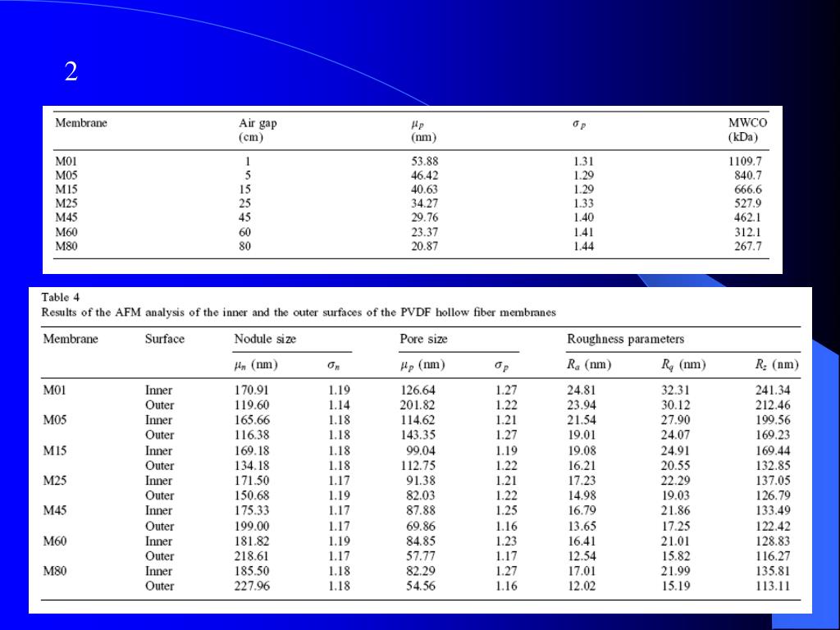This screenshot has width=840, height=630.
Task: Select the 135.81 Rz value
Action: (773, 572)
